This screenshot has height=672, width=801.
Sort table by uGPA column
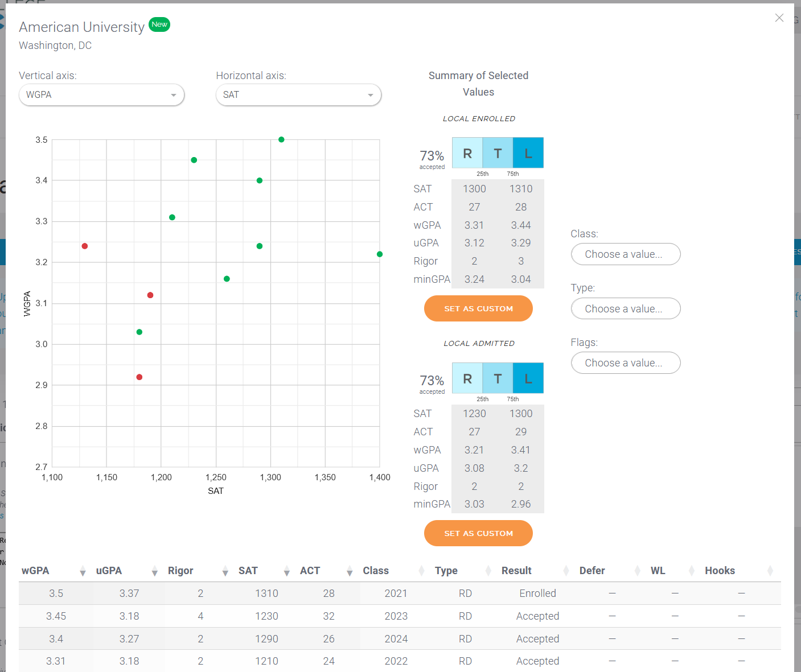click(x=154, y=571)
